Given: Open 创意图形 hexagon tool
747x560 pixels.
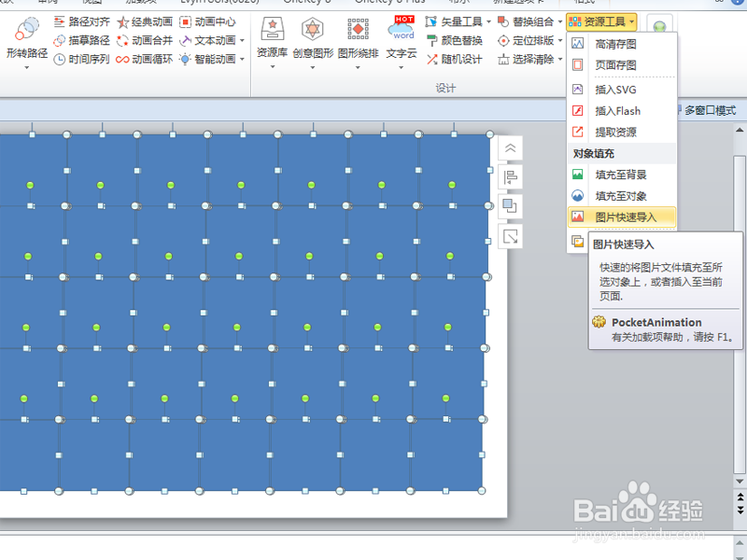Looking at the screenshot, I should (313, 37).
